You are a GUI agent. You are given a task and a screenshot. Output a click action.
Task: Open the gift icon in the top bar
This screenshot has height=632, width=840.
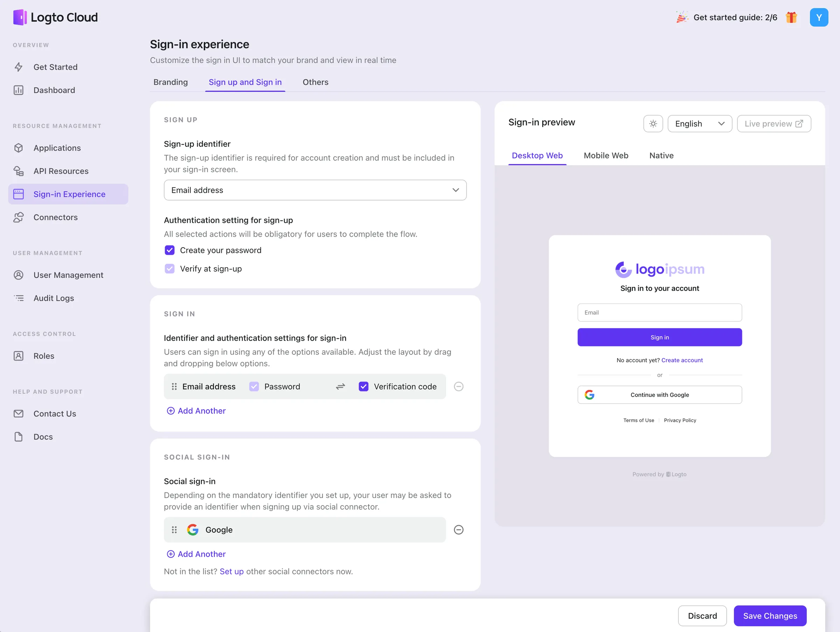pos(791,17)
